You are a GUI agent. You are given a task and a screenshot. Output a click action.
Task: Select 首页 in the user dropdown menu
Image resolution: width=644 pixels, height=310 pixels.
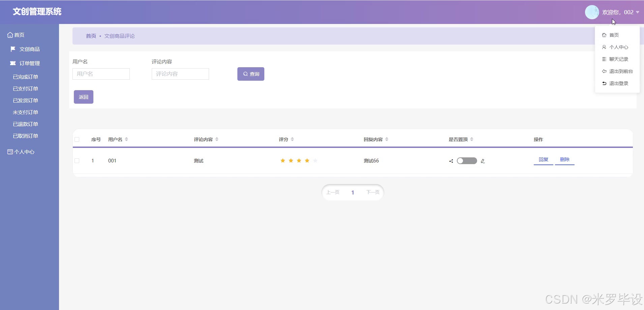pyautogui.click(x=617, y=35)
